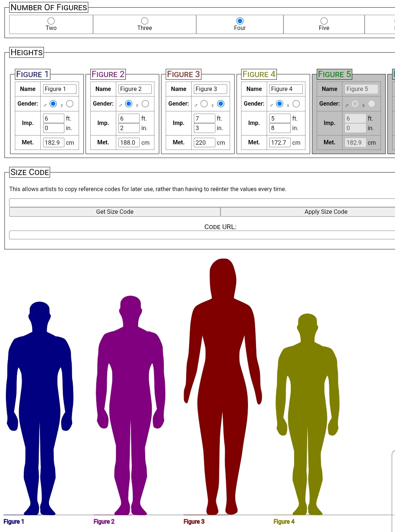Click the Figure 2 fieldset heading
The height and width of the screenshot is (532, 395).
pyautogui.click(x=108, y=74)
